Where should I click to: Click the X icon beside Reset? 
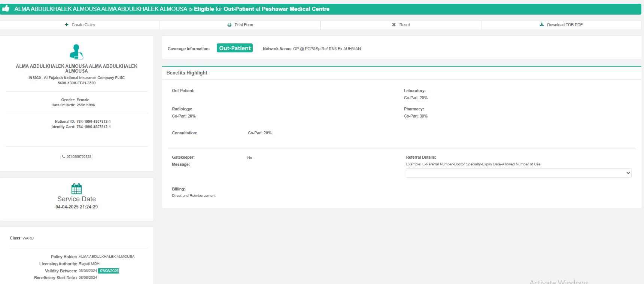point(394,25)
